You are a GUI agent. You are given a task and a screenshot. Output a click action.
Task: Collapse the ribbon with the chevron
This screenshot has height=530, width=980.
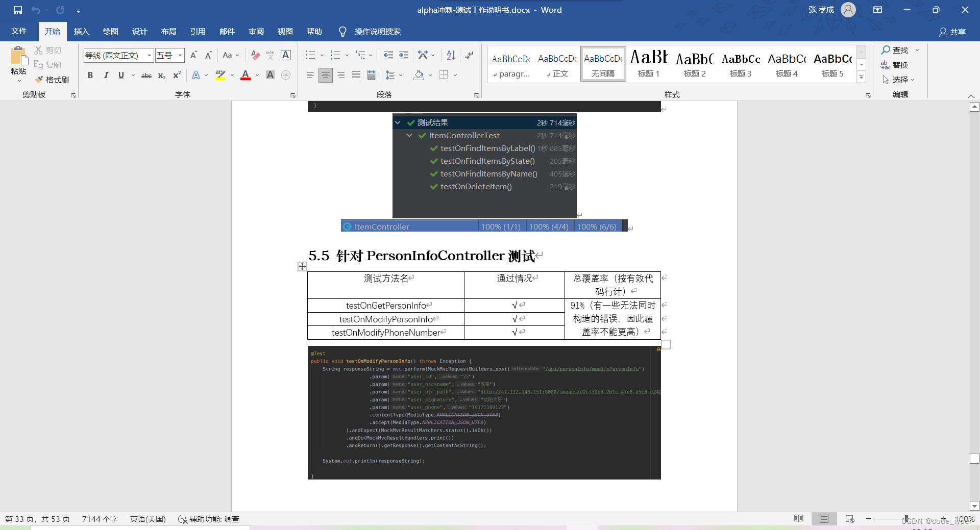point(971,96)
